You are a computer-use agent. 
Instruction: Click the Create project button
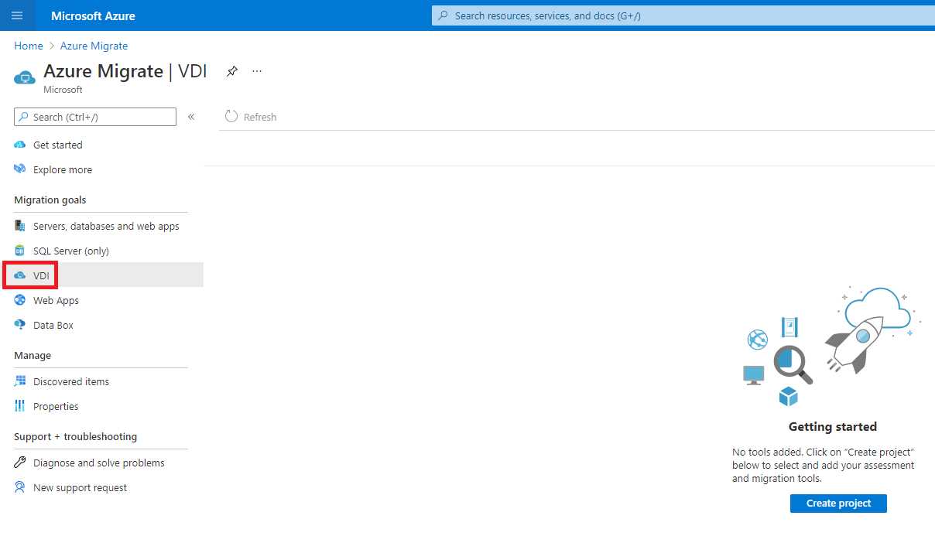click(838, 503)
